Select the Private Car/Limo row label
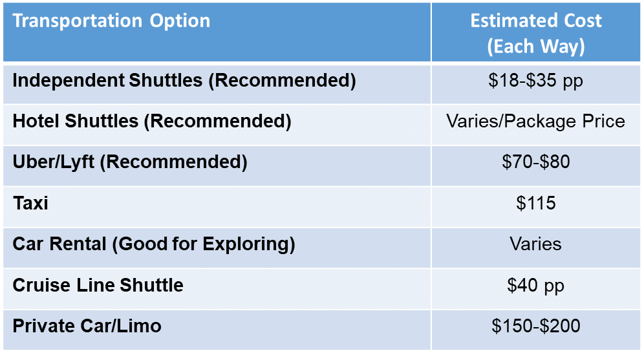The image size is (644, 353). [x=87, y=326]
